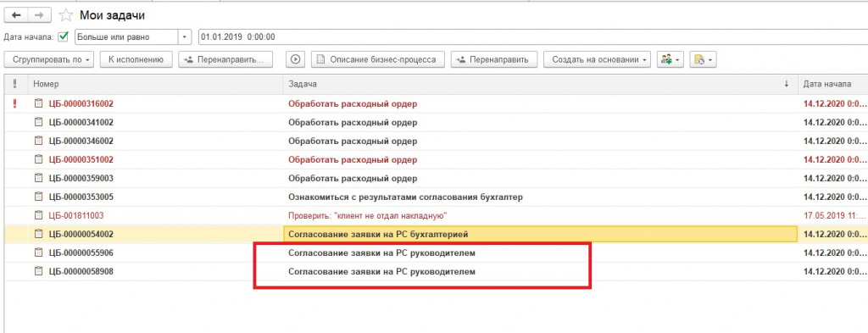Add Мои задачи to favorites star

click(66, 15)
